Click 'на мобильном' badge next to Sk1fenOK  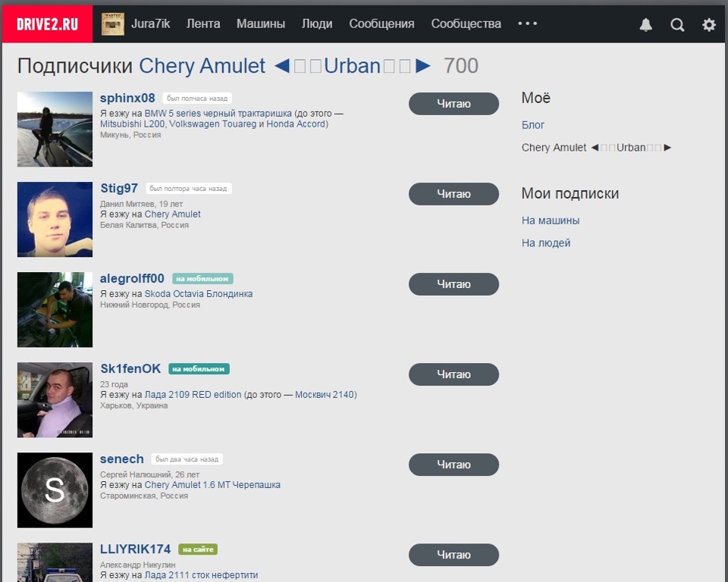tap(199, 369)
